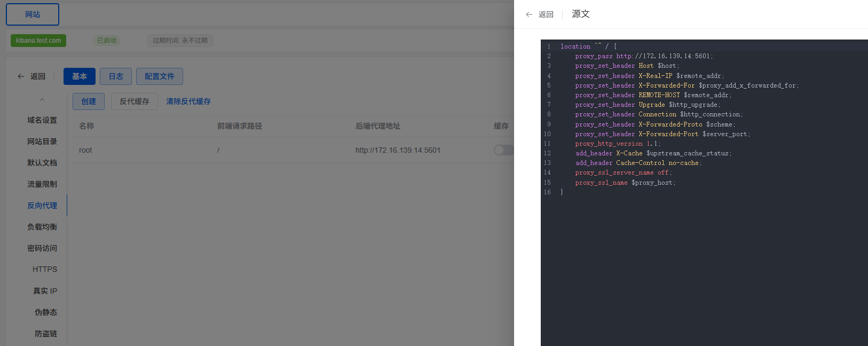Click the 已启动 status tag
Viewport: 868px width, 346px height.
tap(107, 41)
